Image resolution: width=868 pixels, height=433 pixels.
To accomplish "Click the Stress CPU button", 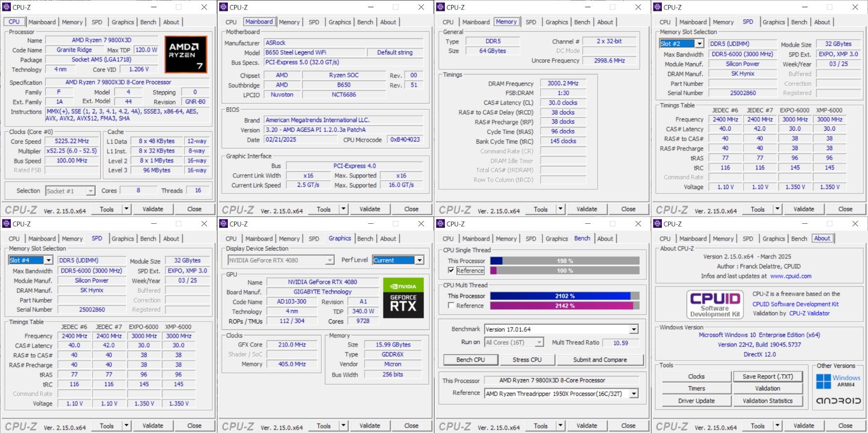I will coord(527,359).
